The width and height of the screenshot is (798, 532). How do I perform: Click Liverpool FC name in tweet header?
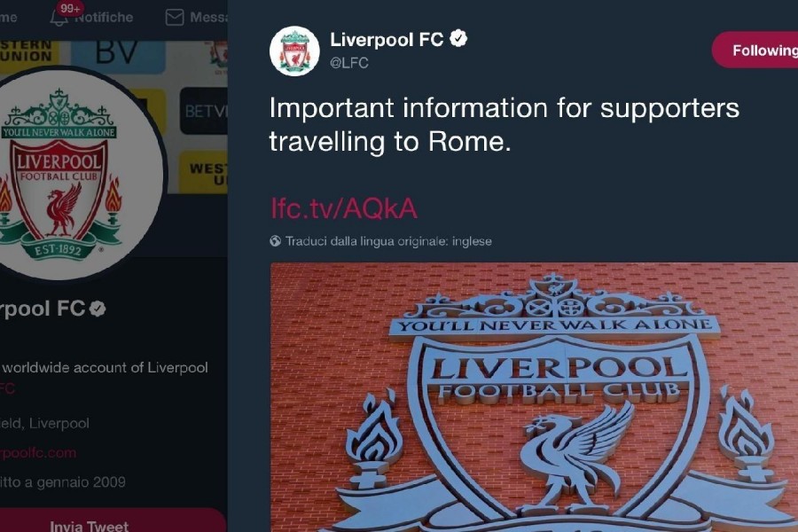point(387,39)
